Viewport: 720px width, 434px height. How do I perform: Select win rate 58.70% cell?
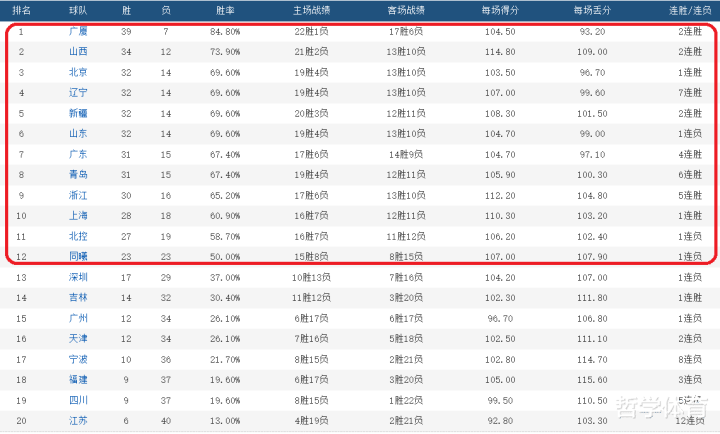point(225,237)
